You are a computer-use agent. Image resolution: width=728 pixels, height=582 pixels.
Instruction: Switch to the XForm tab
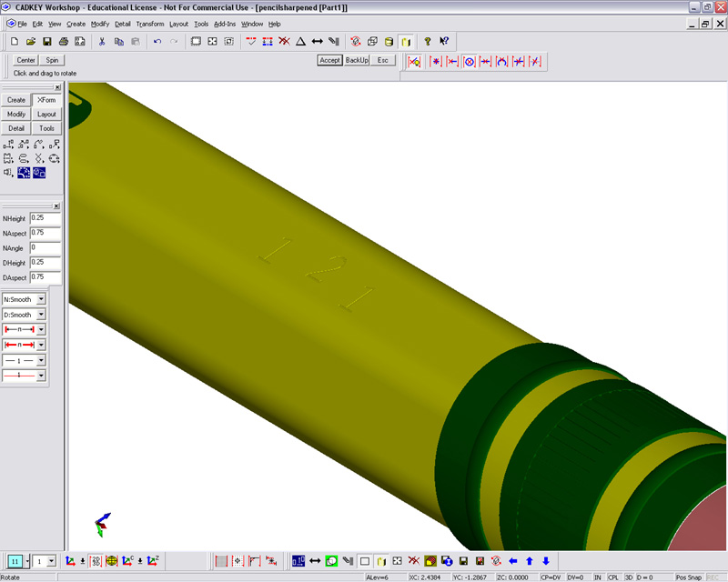click(46, 100)
